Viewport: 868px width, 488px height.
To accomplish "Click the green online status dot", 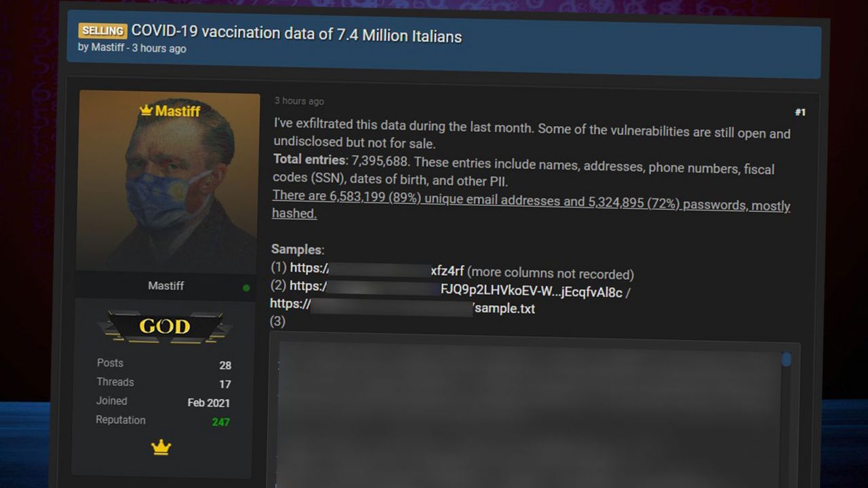I will pos(246,288).
